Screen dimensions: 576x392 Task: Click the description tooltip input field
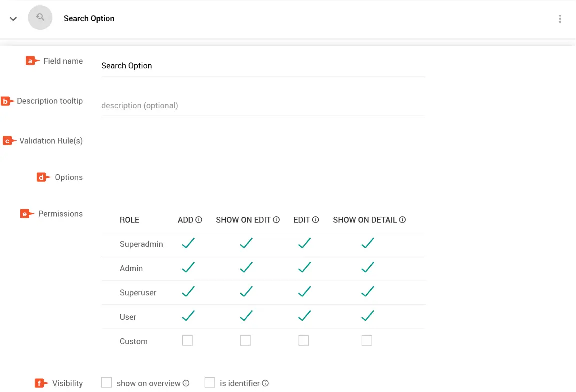[263, 106]
